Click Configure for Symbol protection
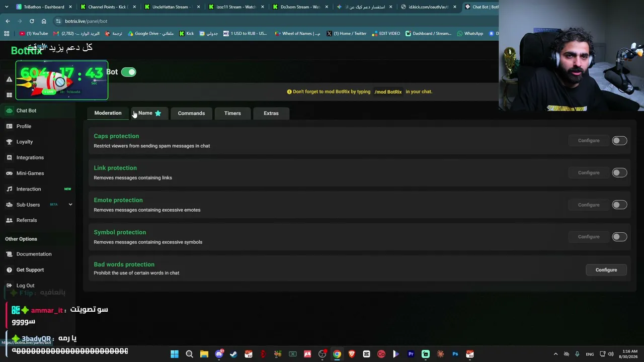The image size is (644, 362). pos(589,237)
